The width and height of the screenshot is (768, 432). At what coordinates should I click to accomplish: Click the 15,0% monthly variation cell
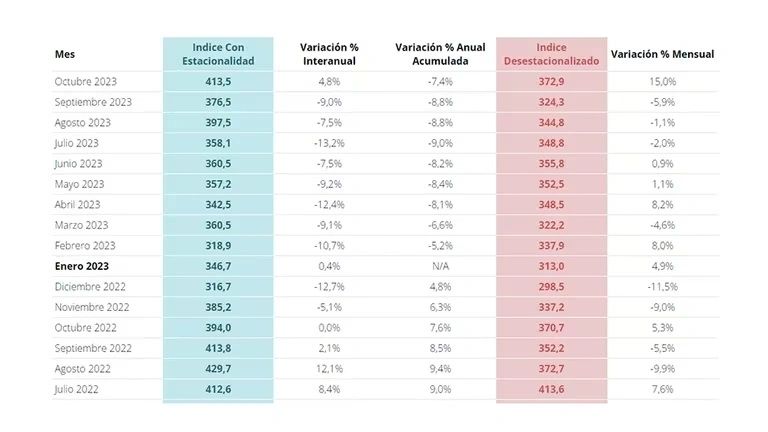(662, 81)
